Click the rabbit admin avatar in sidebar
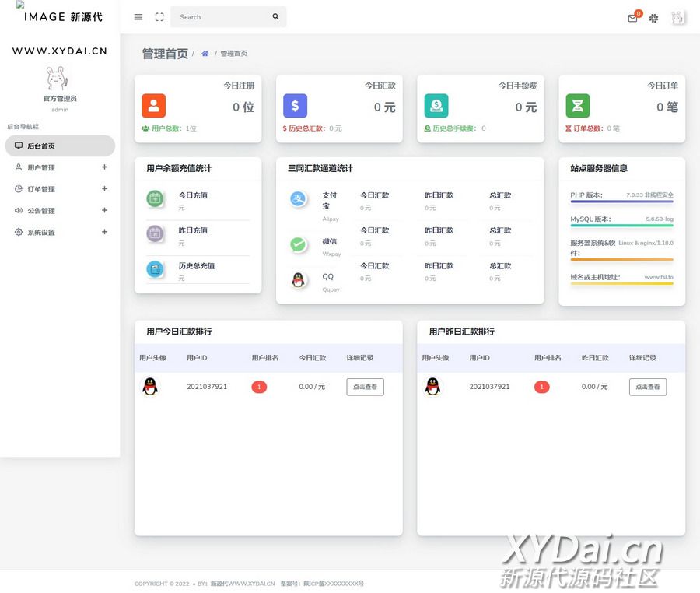Screen dimensions: 700x593 tap(58, 78)
